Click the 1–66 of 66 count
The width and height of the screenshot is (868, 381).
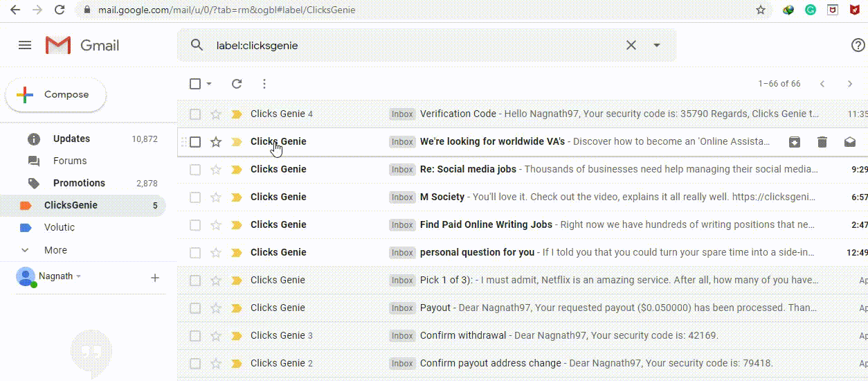(779, 84)
